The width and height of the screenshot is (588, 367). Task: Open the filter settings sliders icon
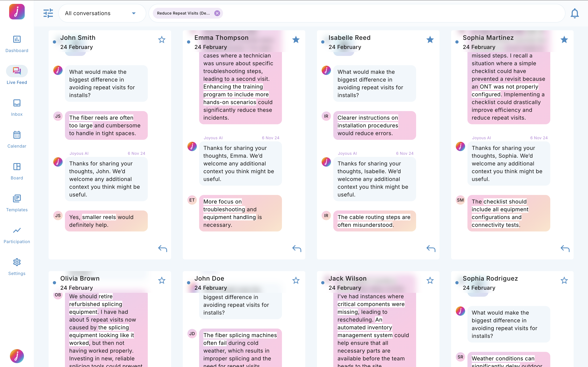tap(48, 13)
